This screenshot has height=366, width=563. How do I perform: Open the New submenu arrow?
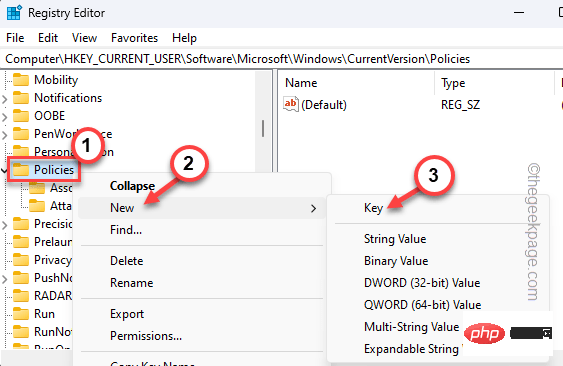313,208
